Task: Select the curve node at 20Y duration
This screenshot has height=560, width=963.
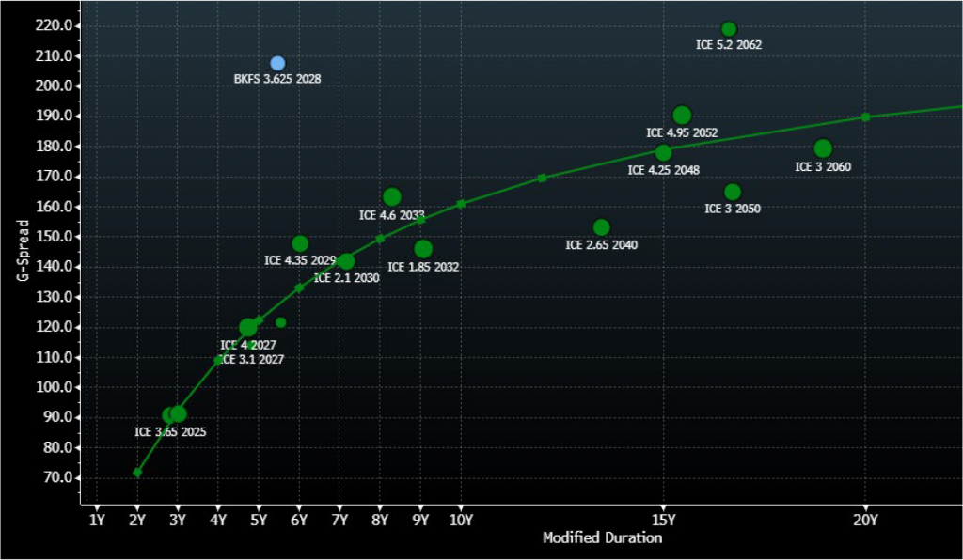Action: (865, 117)
